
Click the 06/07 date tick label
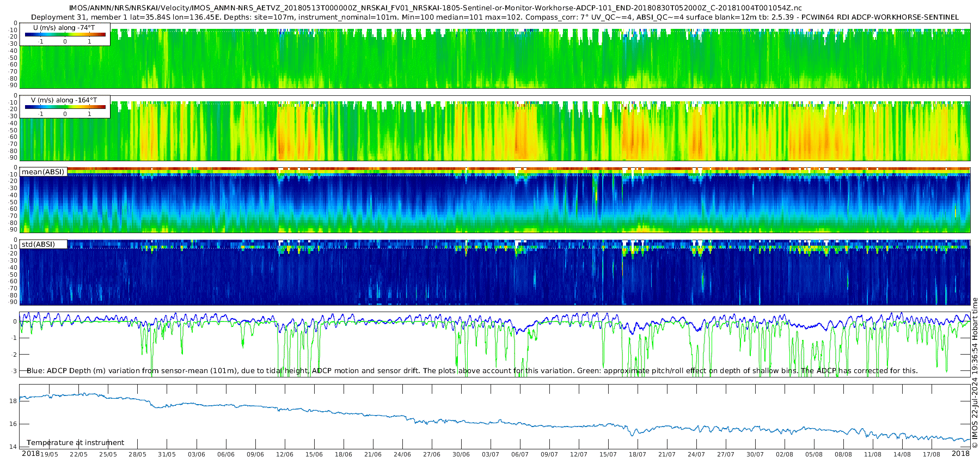[x=520, y=454]
